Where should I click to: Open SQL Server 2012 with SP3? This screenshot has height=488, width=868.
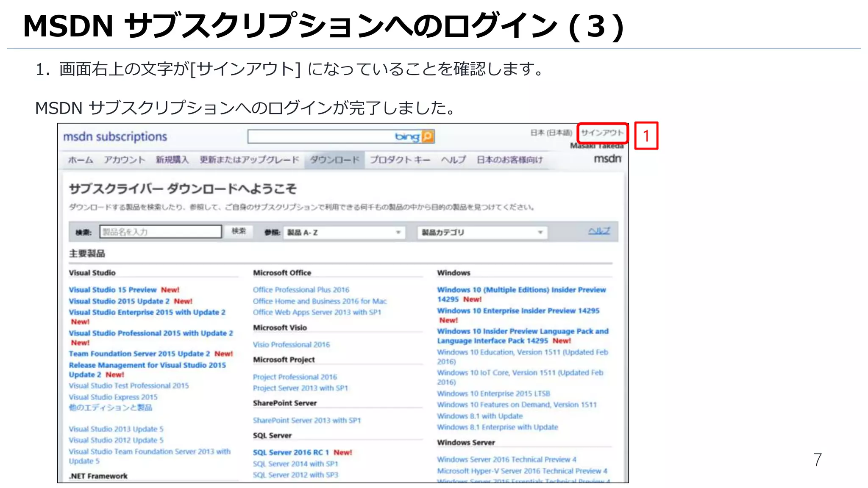tap(295, 475)
